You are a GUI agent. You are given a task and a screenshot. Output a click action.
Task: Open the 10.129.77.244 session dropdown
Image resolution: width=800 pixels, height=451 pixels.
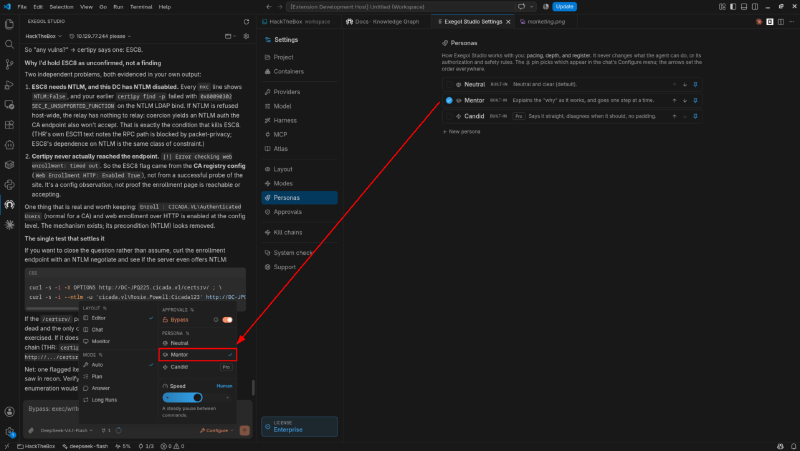click(x=100, y=36)
